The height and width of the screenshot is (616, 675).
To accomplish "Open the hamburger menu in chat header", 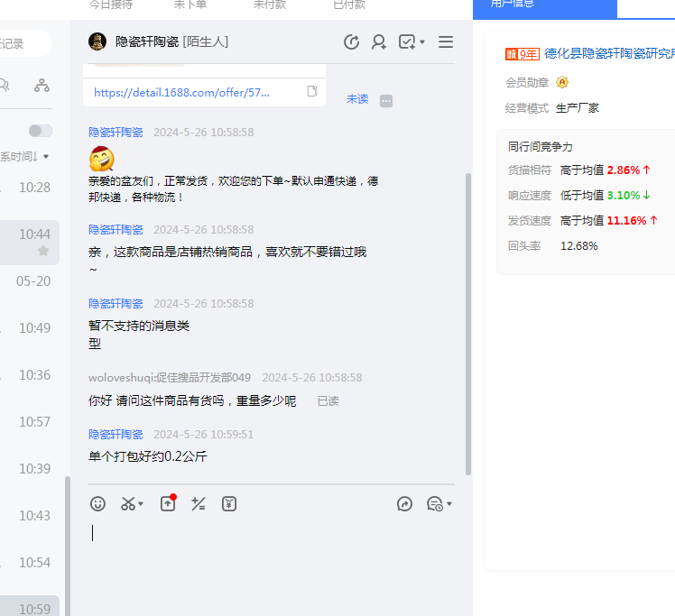I will click(446, 42).
